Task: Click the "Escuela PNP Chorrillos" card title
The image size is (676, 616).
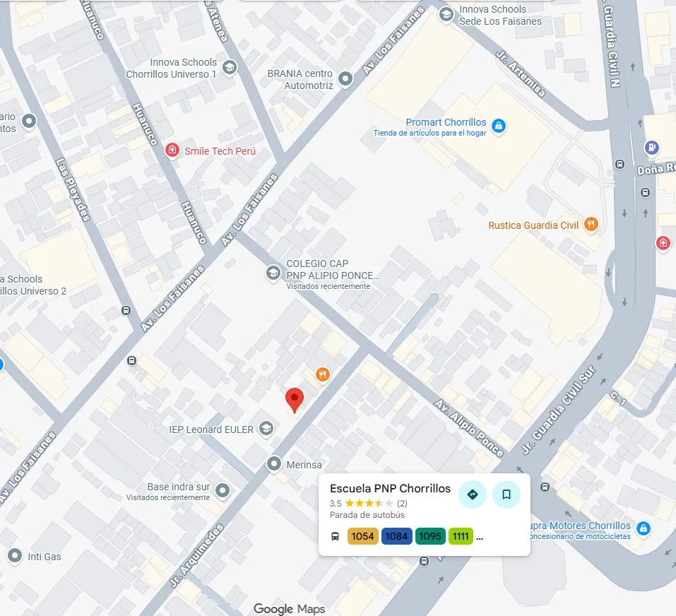Action: 390,488
